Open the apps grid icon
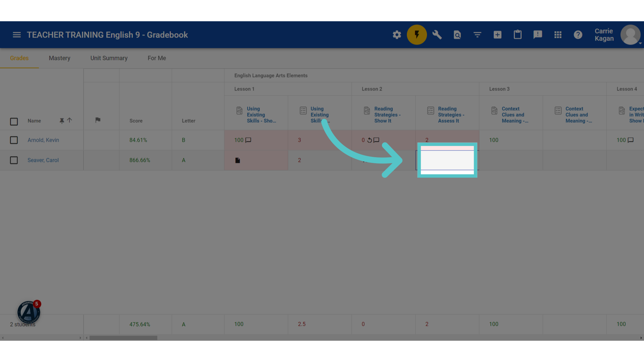The image size is (644, 362). tap(558, 35)
